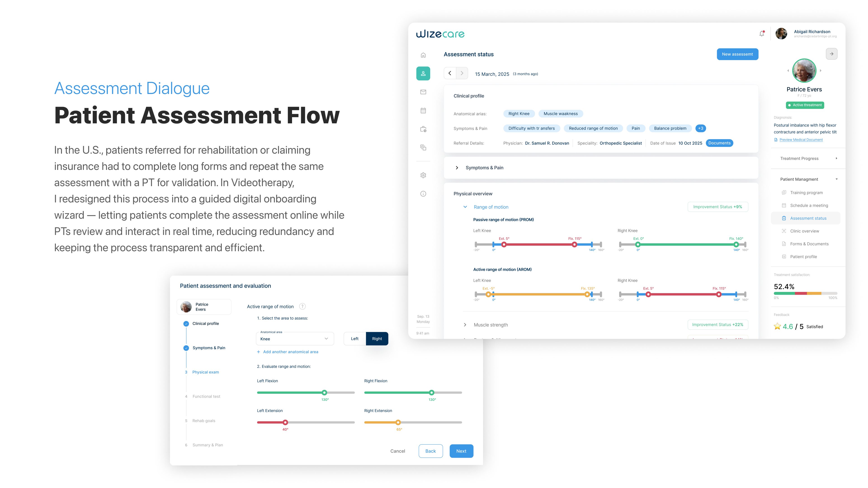Click the Right Extension slider handle
The height and width of the screenshot is (488, 868).
click(x=398, y=422)
